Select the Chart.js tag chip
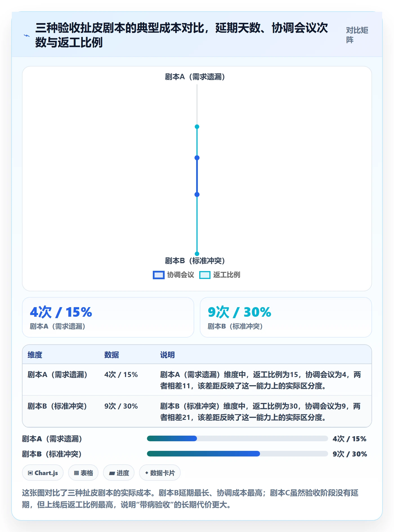This screenshot has width=394, height=532. 43,473
